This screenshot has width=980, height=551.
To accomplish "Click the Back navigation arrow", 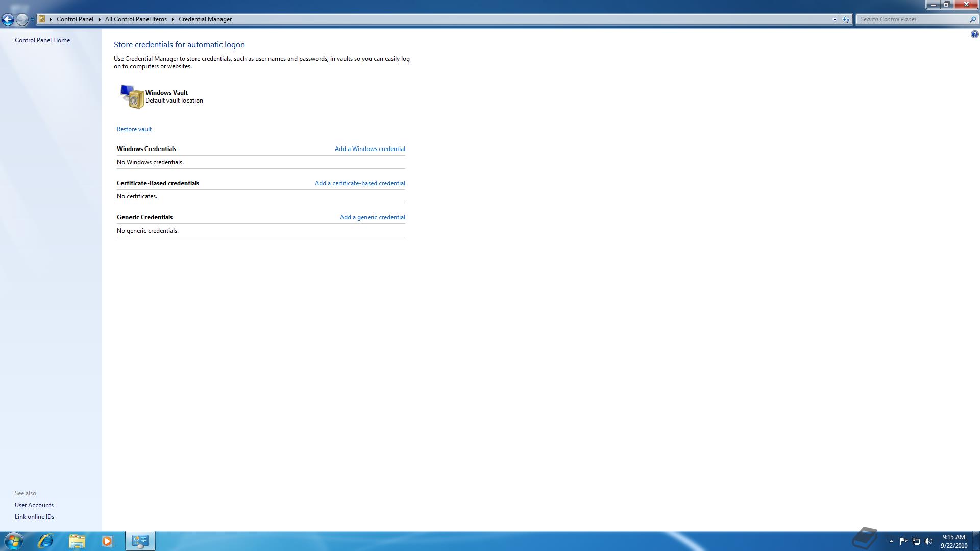I will point(8,19).
